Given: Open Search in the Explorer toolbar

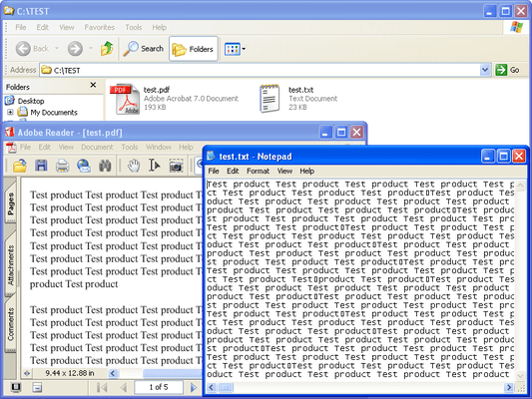Looking at the screenshot, I should click(x=143, y=49).
